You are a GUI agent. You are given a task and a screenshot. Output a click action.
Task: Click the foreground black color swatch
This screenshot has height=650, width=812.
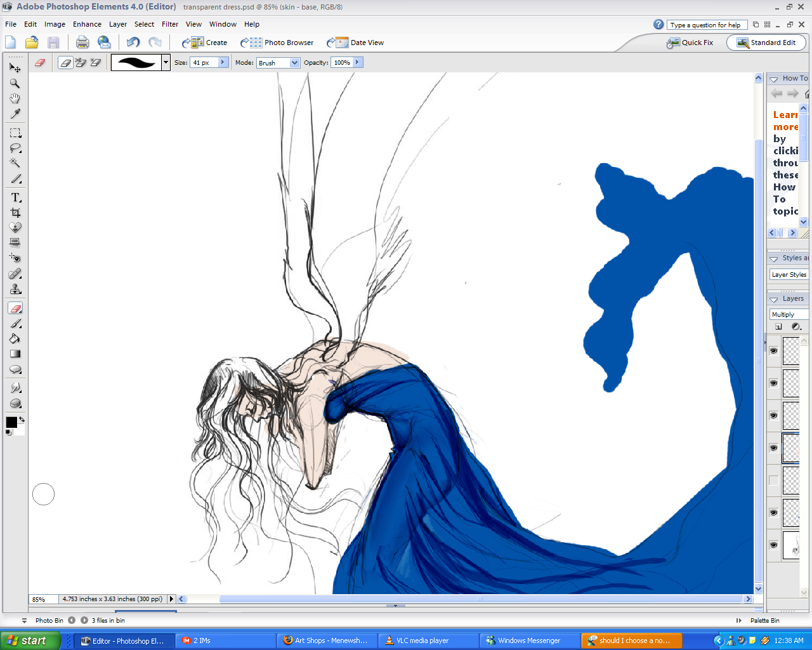[x=11, y=423]
